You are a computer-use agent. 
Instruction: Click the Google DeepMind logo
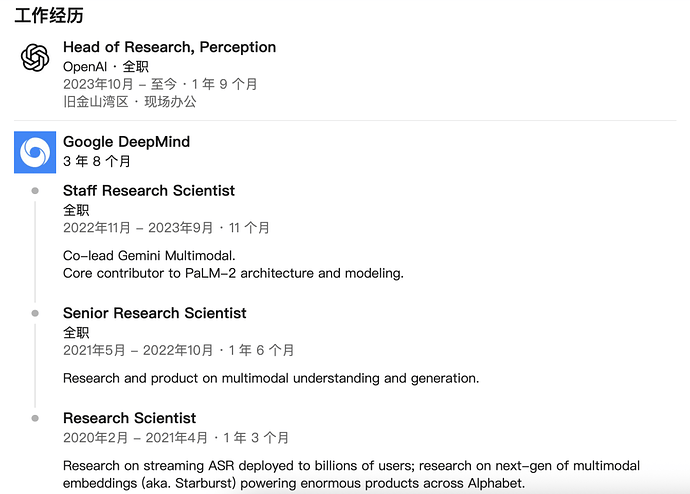(x=35, y=152)
